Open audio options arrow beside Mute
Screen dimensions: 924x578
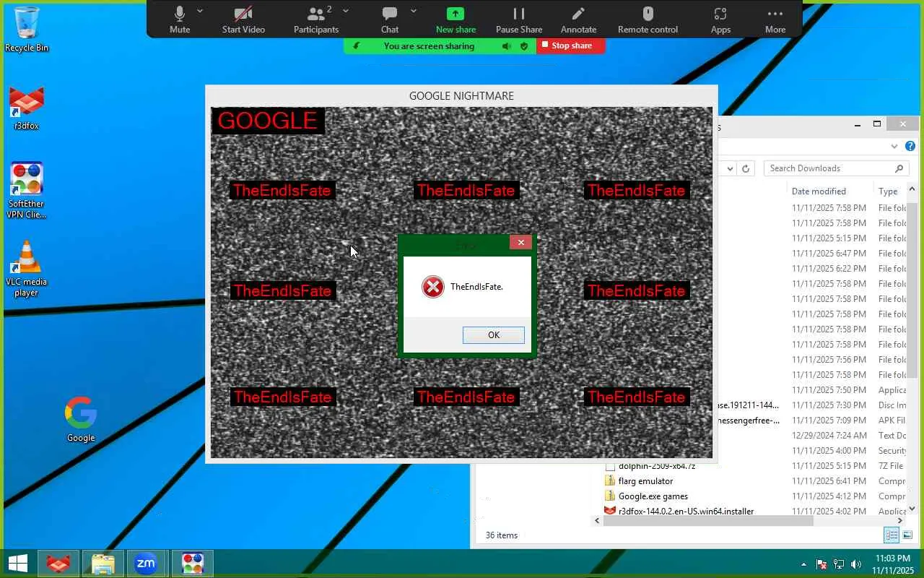pyautogui.click(x=200, y=11)
